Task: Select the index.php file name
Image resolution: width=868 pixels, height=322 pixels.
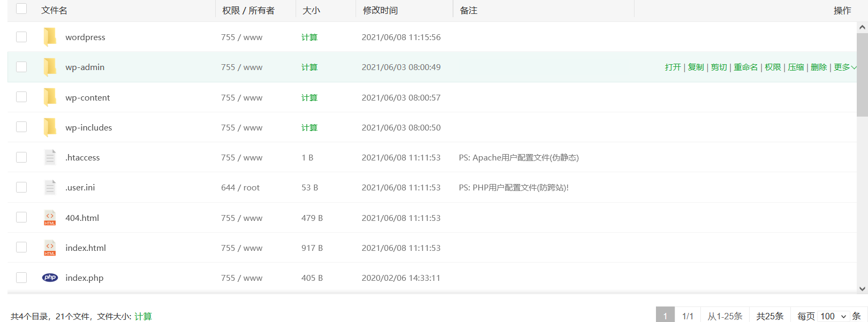Action: point(84,278)
